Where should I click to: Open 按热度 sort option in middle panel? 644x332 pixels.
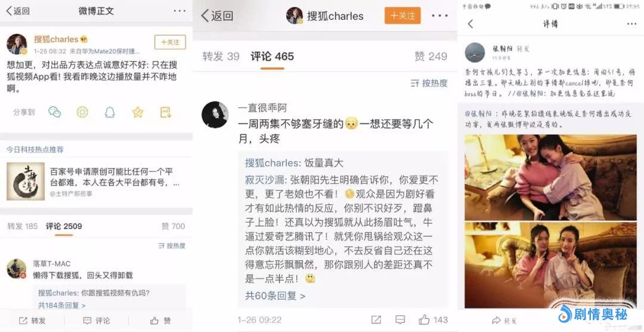[429, 83]
